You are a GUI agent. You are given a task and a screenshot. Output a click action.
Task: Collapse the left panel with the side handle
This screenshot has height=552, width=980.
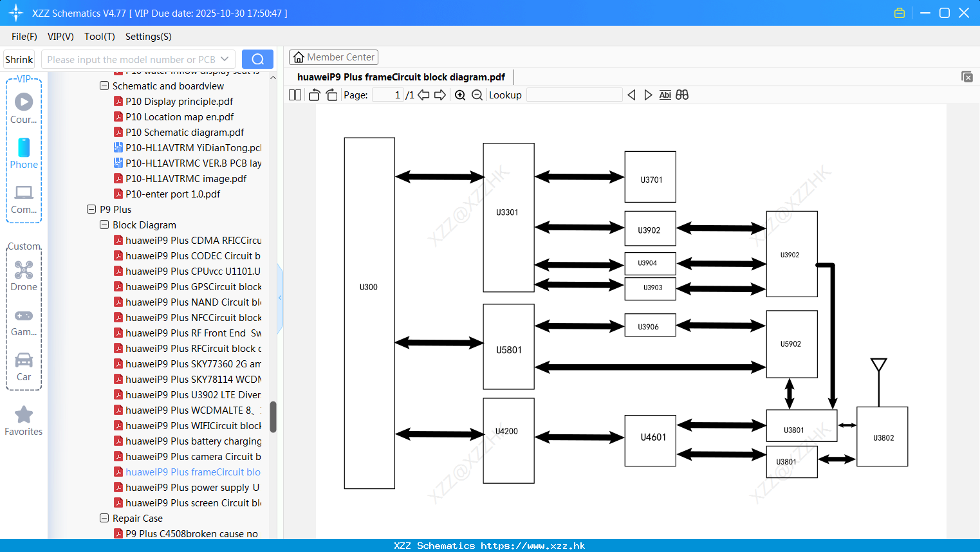pyautogui.click(x=280, y=298)
